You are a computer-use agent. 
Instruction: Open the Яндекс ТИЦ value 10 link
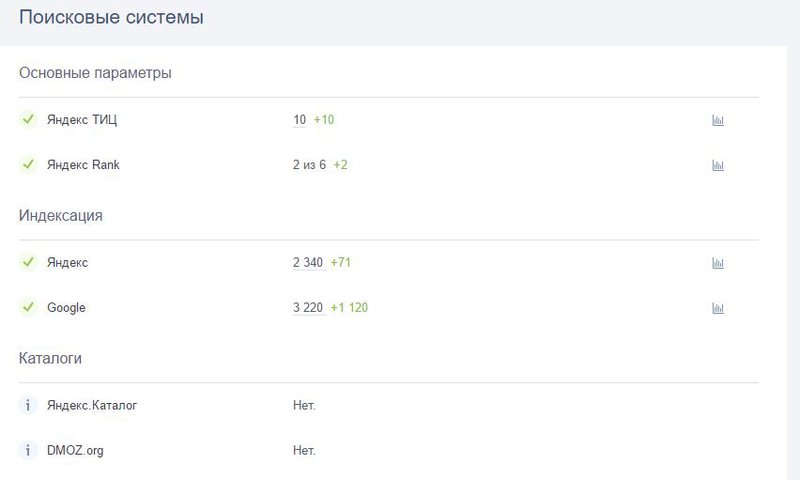click(299, 121)
